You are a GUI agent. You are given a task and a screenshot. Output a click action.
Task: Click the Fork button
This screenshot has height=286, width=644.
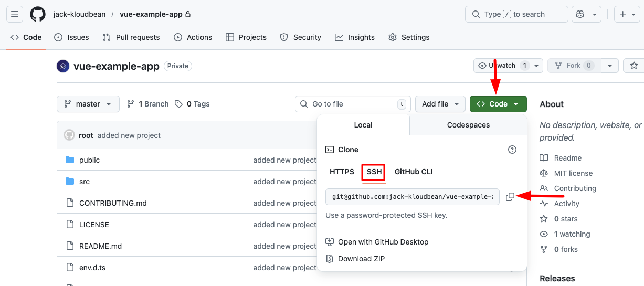[x=574, y=66]
